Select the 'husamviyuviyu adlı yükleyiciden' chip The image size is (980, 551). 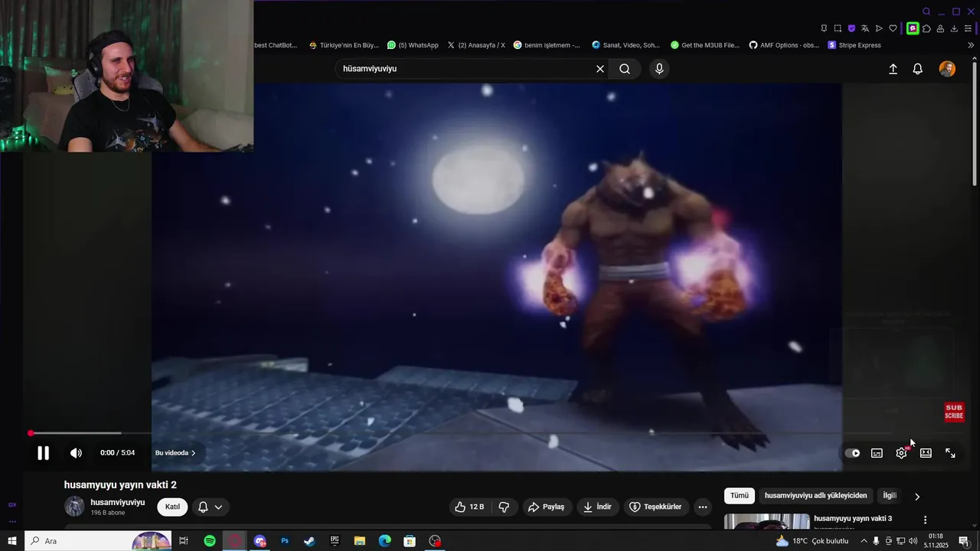point(815,496)
